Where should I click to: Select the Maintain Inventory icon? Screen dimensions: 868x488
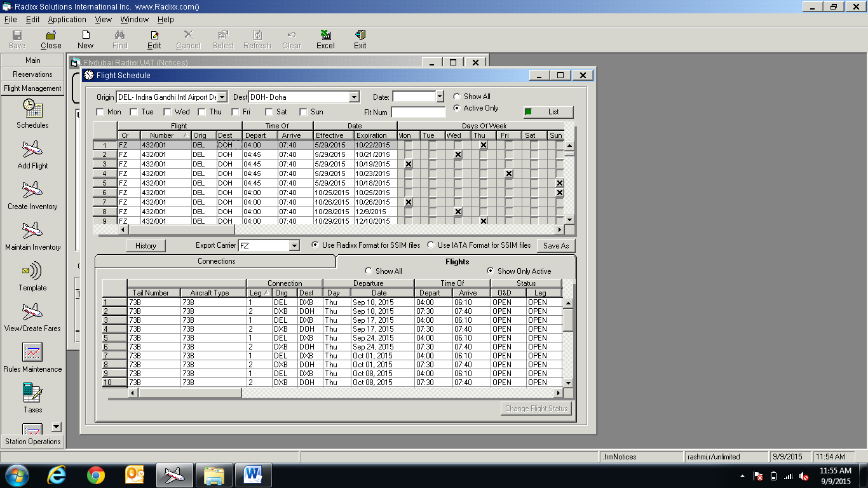tap(32, 231)
